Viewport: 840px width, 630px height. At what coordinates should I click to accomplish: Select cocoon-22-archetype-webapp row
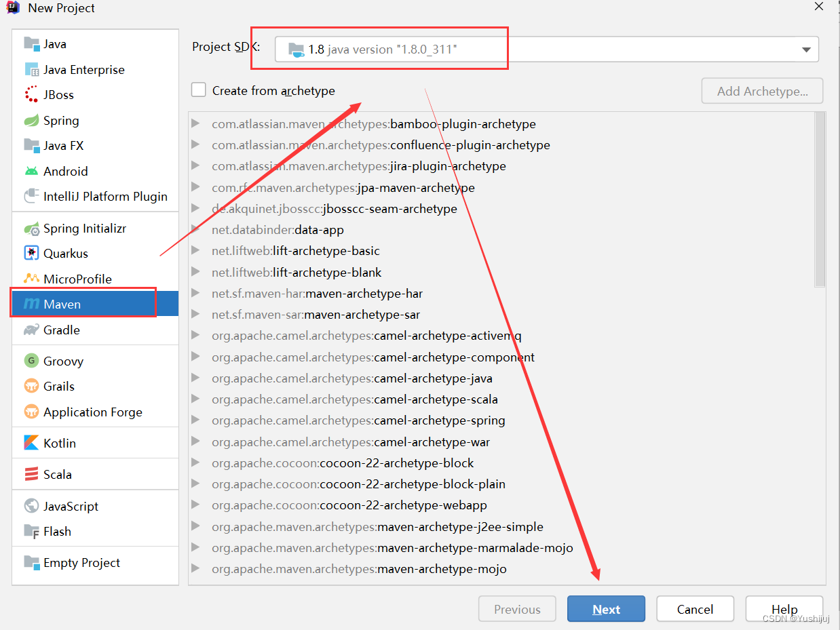click(x=501, y=505)
